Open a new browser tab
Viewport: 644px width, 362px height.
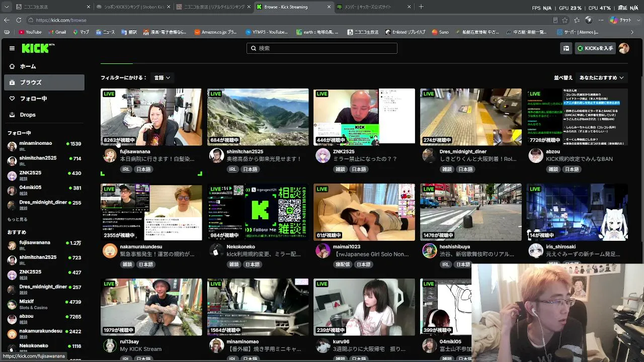click(421, 7)
